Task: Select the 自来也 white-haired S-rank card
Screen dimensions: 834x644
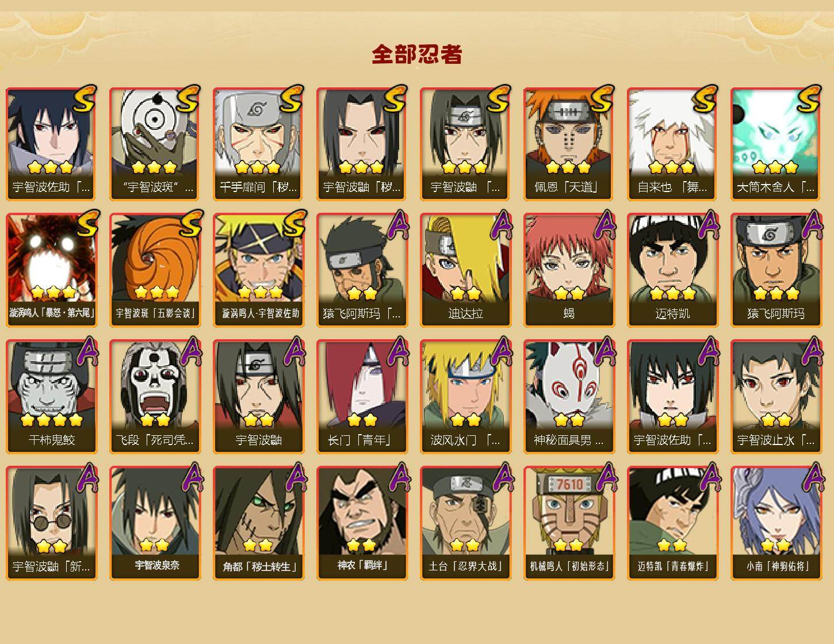Action: [x=672, y=144]
